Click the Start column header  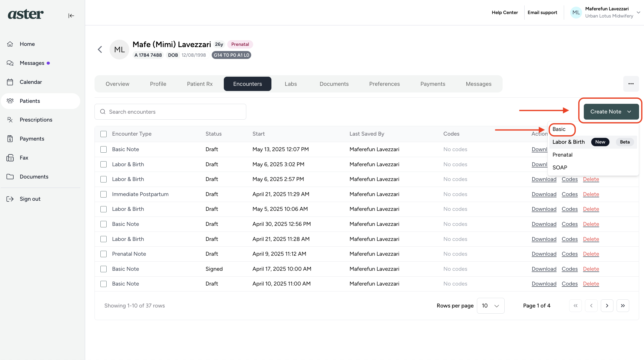(259, 134)
